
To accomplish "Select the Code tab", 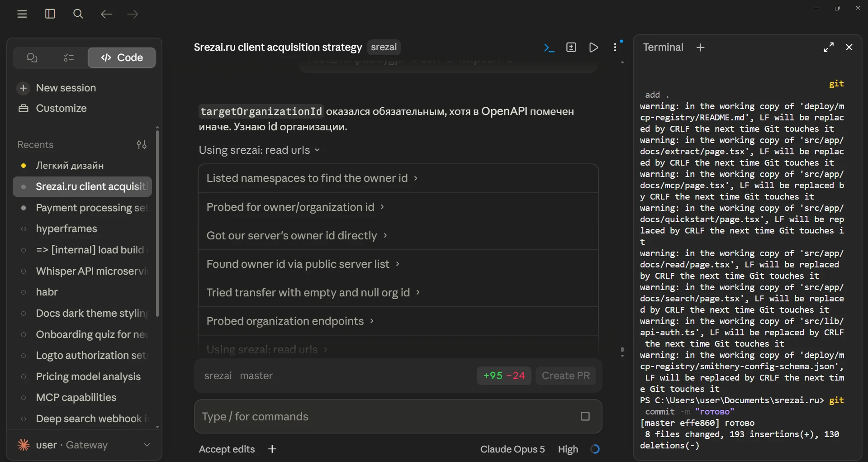I will 122,57.
